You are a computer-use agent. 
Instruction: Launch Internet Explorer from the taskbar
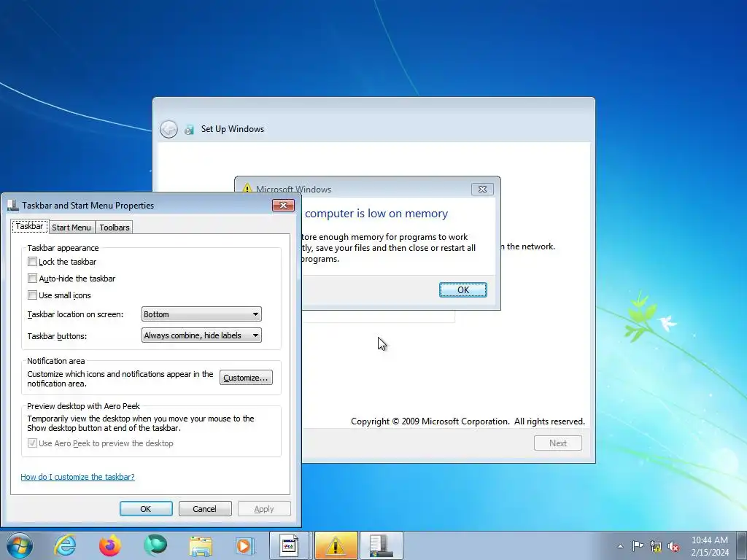[x=65, y=545]
